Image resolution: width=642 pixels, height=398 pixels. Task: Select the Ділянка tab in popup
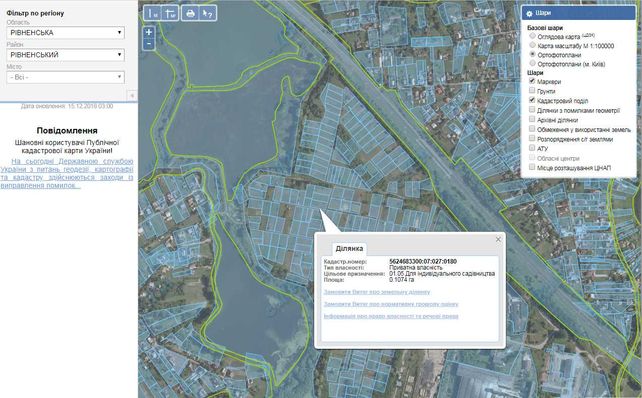[x=349, y=249]
